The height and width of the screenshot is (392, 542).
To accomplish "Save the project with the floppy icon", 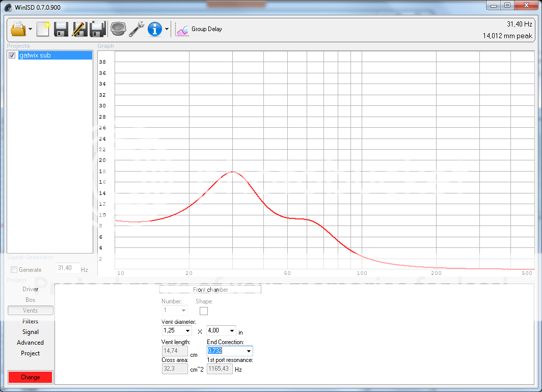I will click(61, 29).
